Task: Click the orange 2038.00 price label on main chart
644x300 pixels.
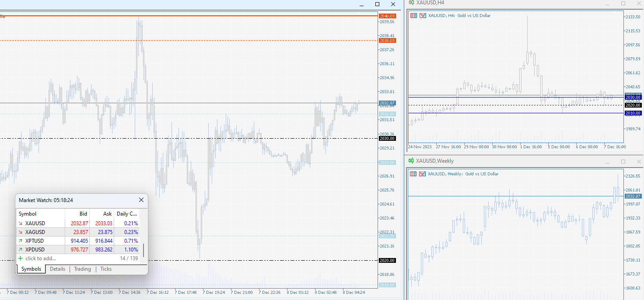Action: pyautogui.click(x=387, y=40)
